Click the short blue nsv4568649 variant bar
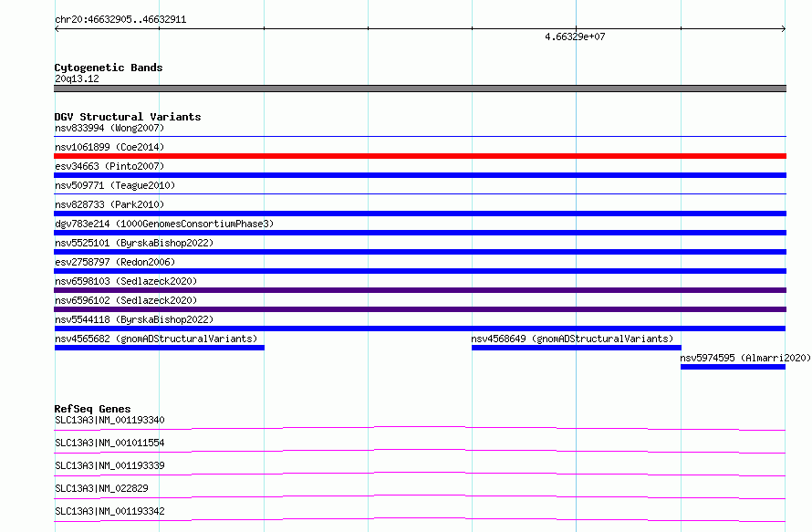Viewport: 812px width, 532px height. pyautogui.click(x=577, y=348)
